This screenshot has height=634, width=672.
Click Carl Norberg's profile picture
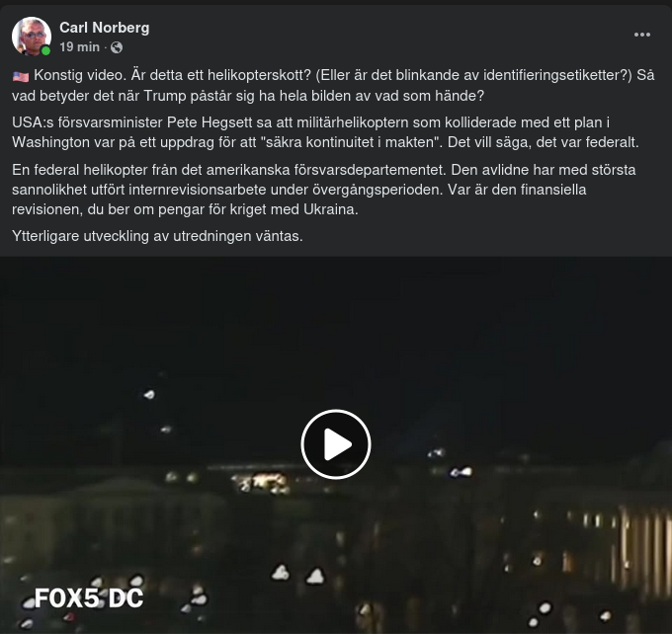click(32, 37)
